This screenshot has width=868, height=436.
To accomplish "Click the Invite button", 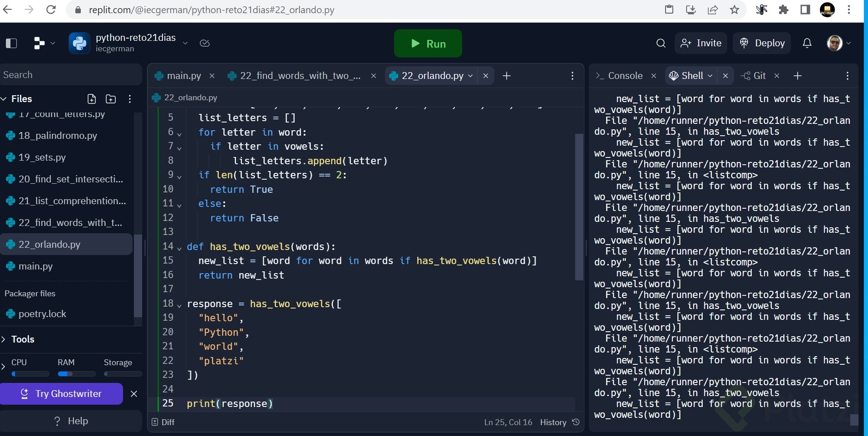I will (x=701, y=43).
